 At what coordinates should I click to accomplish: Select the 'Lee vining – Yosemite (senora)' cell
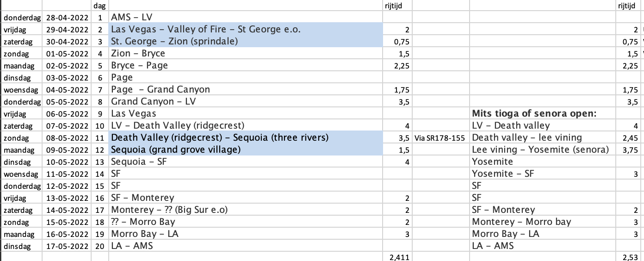click(x=540, y=149)
